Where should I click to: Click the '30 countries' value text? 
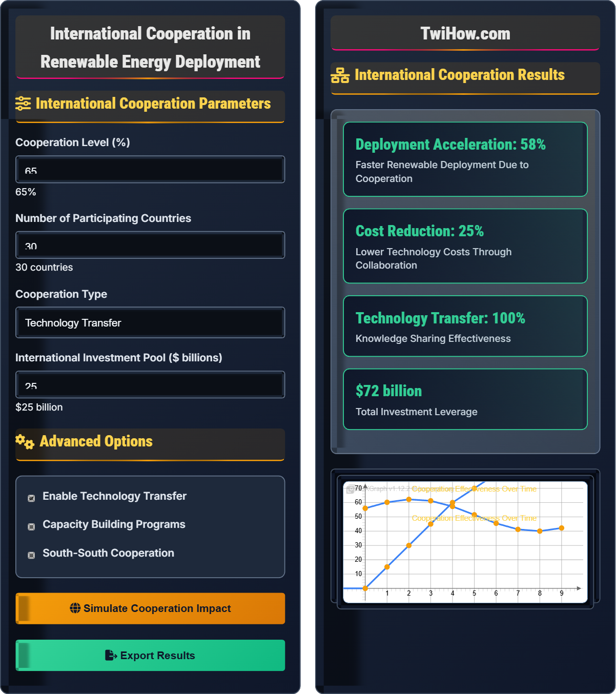click(x=44, y=268)
